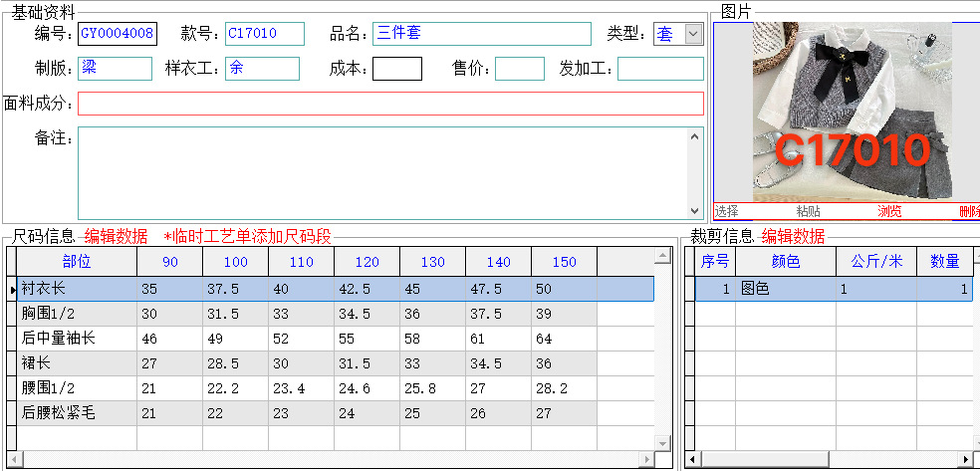Click the 140 size column header
The width and height of the screenshot is (980, 471).
click(498, 262)
